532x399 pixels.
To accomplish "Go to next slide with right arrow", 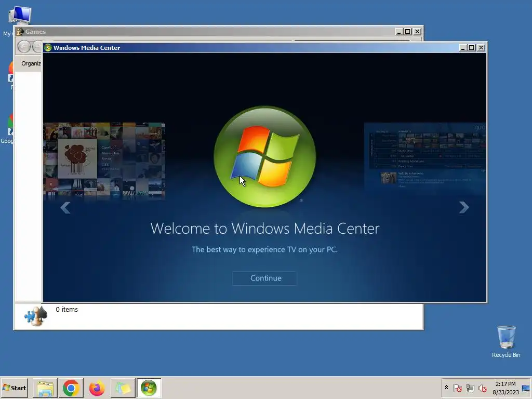I will pyautogui.click(x=464, y=207).
